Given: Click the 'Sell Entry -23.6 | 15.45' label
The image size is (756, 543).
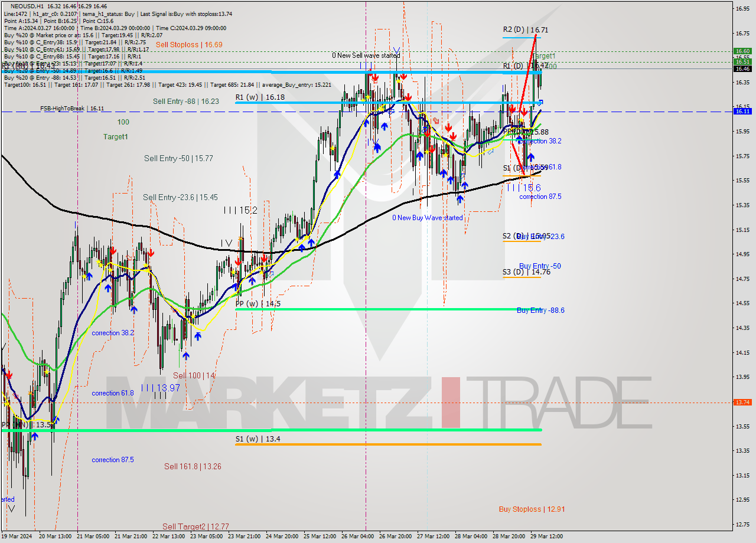Looking at the screenshot, I should (x=180, y=198).
